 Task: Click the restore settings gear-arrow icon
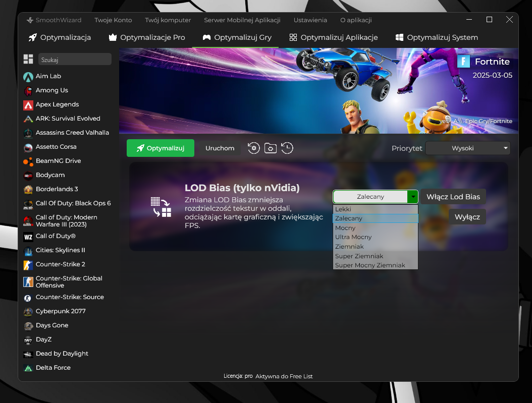(253, 148)
